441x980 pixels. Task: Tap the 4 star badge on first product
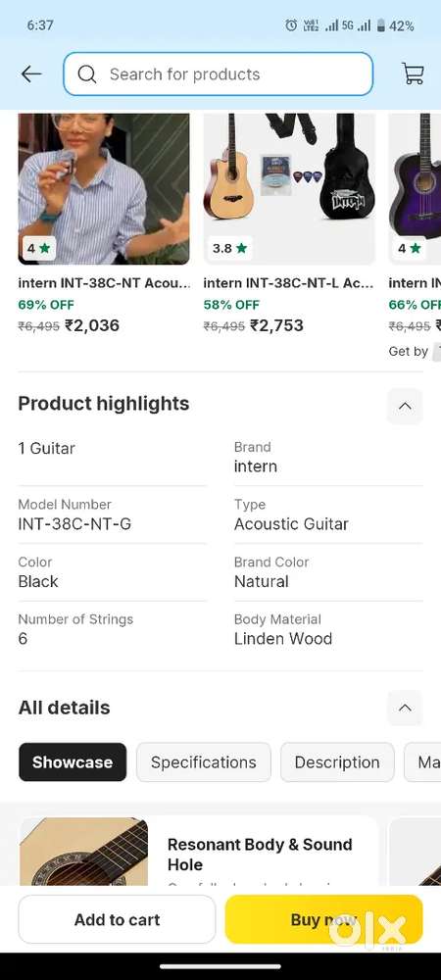(38, 248)
